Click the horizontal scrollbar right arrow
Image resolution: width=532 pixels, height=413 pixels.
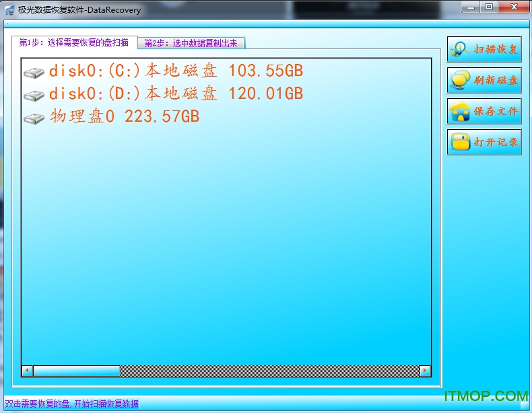(x=425, y=371)
